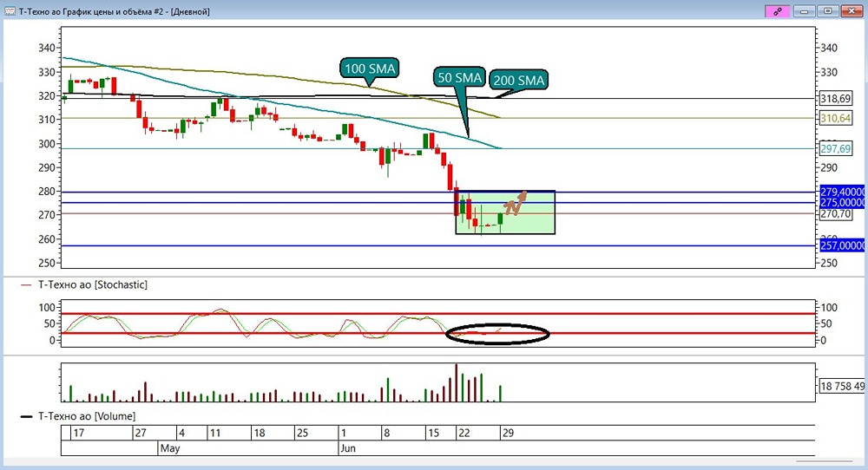Minimize the Т-Техно ао chart window
The height and width of the screenshot is (470, 868).
coord(804,11)
